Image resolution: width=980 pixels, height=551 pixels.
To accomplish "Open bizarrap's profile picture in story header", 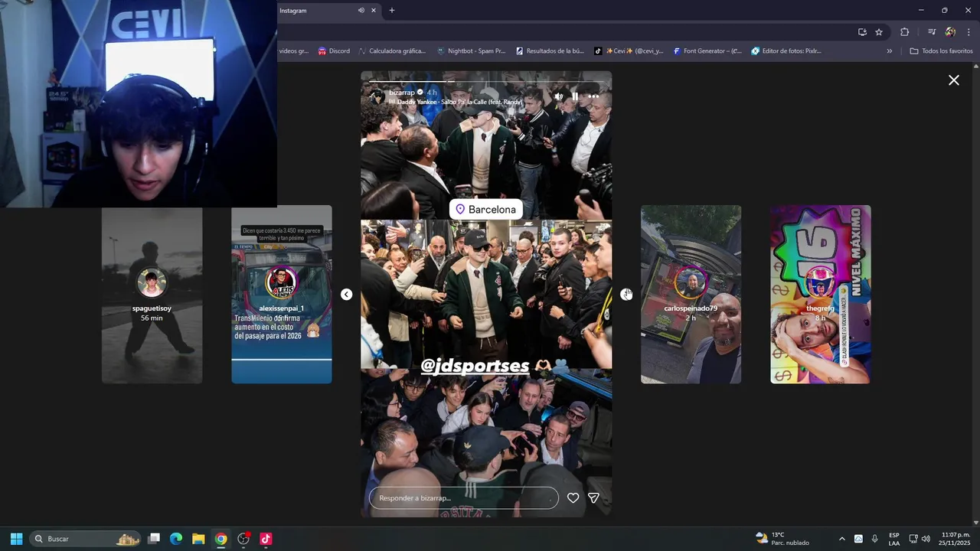I will [x=377, y=96].
